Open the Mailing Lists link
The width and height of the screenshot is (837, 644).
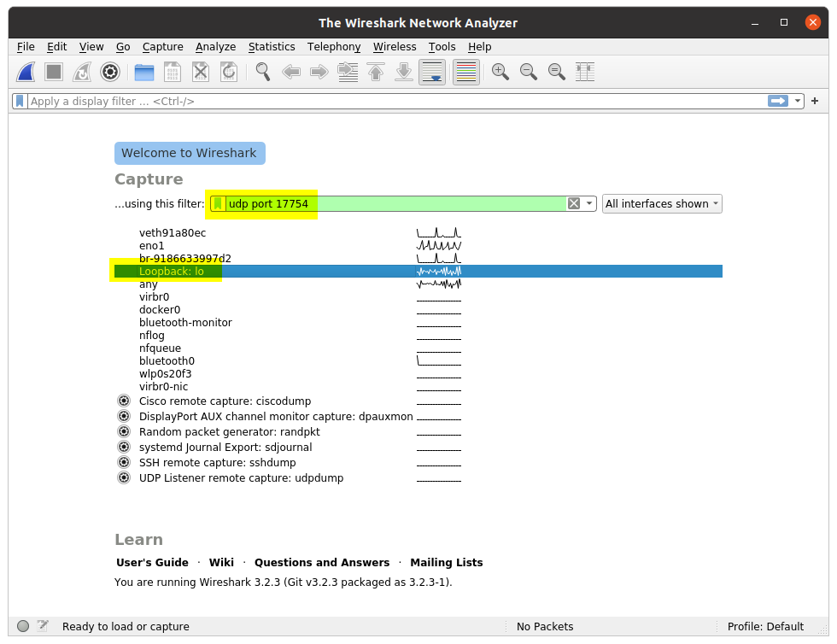tap(446, 562)
